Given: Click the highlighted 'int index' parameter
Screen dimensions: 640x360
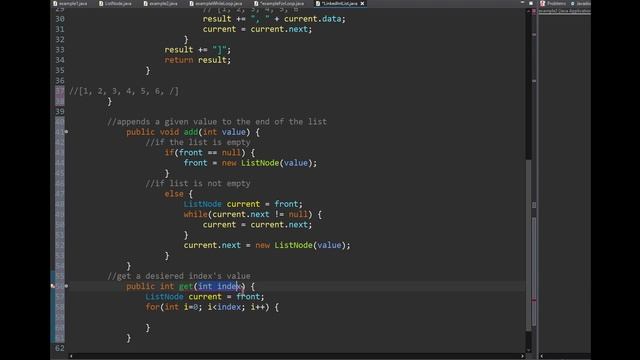Looking at the screenshot, I should point(220,286).
